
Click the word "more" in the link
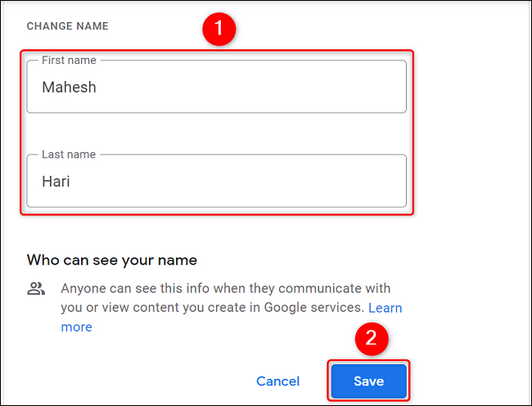pos(77,327)
